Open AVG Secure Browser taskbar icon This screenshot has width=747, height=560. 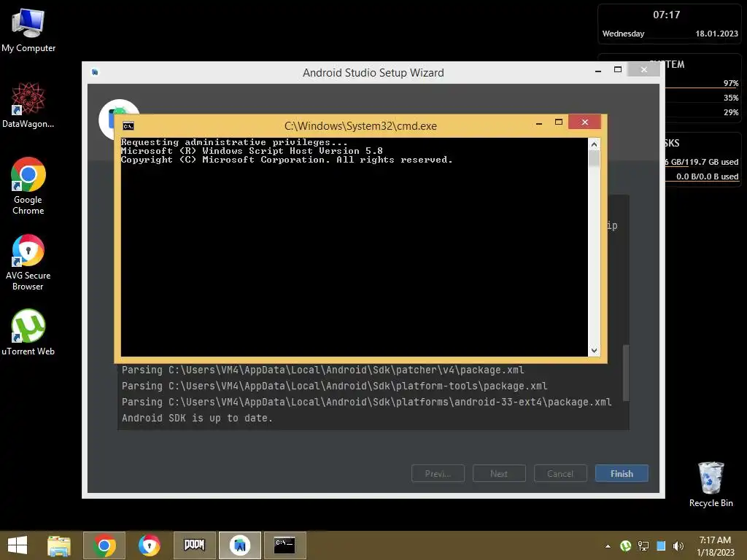(149, 545)
